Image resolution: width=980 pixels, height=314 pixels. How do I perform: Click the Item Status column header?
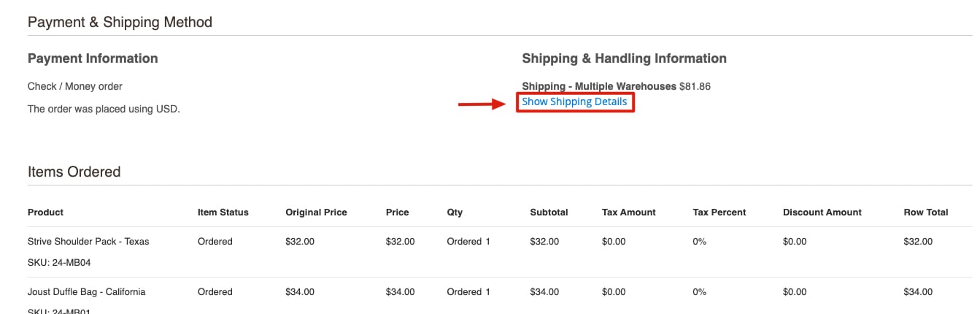(x=223, y=212)
